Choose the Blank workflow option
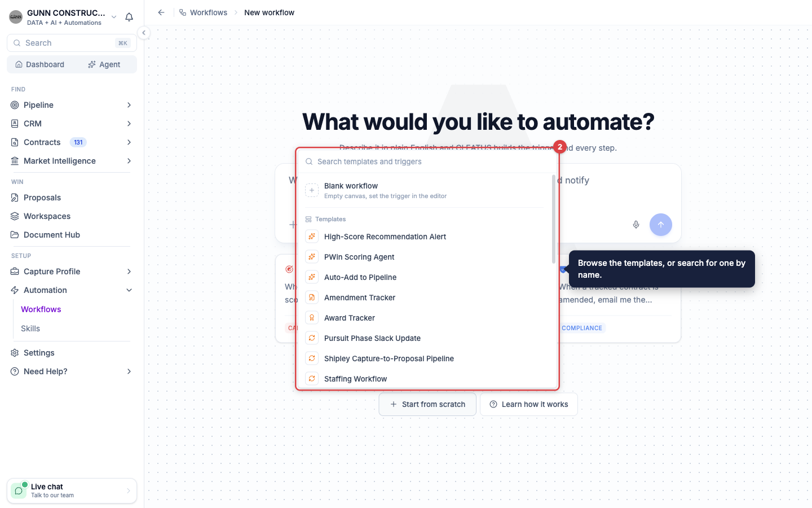Screen dimensions: 812x508 pyautogui.click(x=424, y=190)
